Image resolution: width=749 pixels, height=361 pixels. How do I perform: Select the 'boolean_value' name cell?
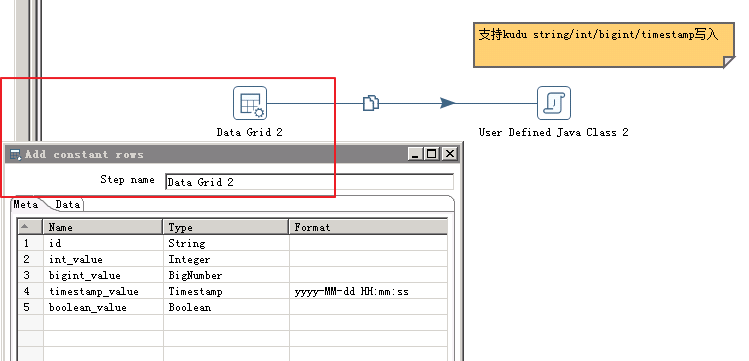coord(103,307)
